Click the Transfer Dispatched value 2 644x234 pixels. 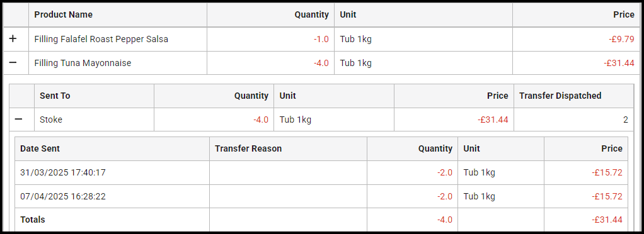click(626, 120)
